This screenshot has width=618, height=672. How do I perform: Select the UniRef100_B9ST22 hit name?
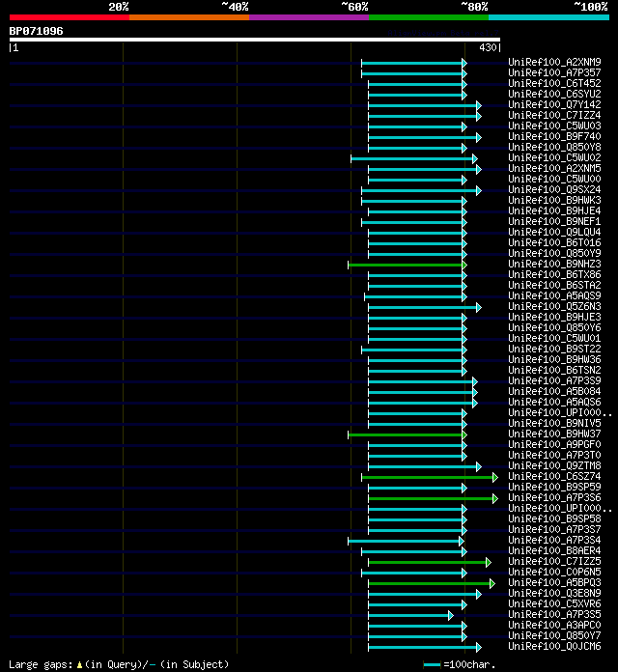pyautogui.click(x=554, y=350)
